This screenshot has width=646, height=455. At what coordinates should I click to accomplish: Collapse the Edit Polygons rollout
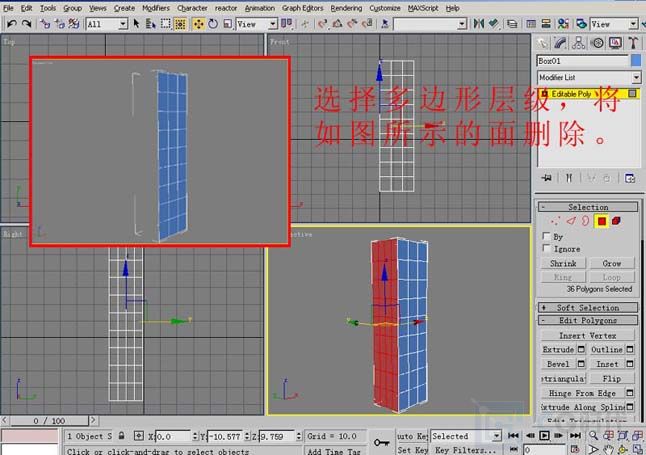click(x=588, y=320)
